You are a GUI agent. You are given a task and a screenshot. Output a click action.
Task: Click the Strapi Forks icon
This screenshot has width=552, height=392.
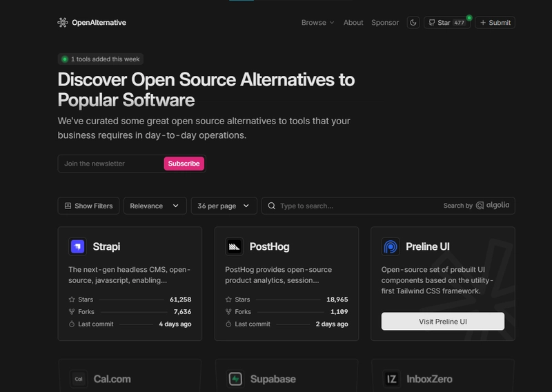72,312
